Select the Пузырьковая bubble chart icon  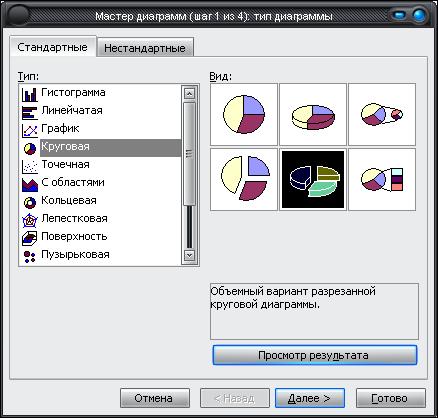click(x=30, y=256)
